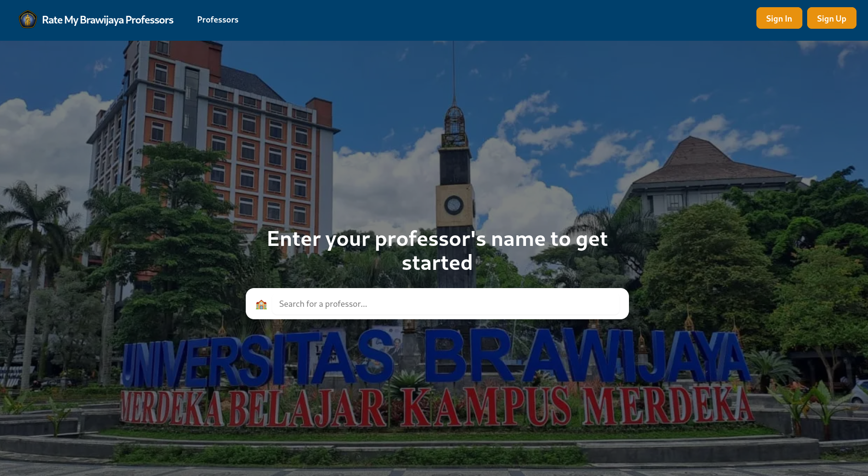Focus the Search for a professor field

[x=445, y=304]
